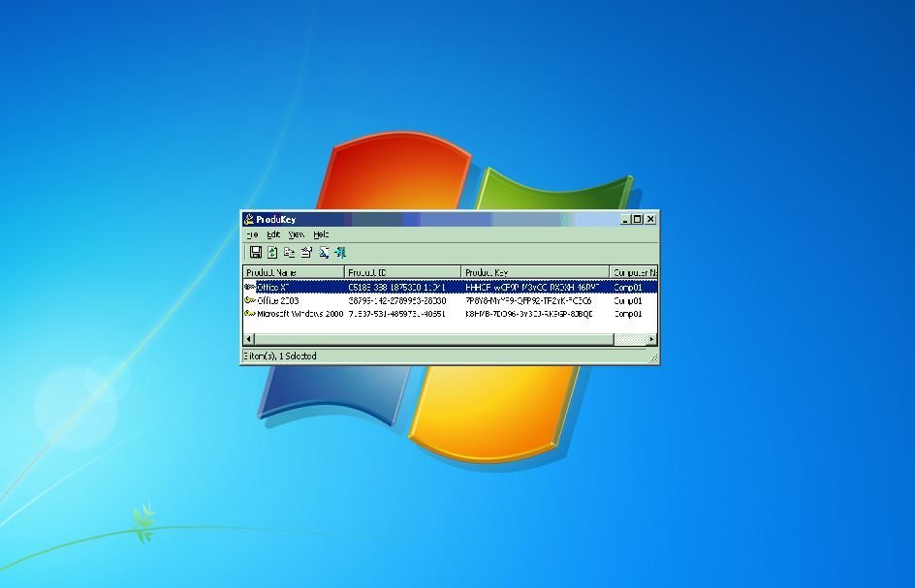This screenshot has height=588, width=915.
Task: Click the key icon beside Microsoft Windows 2000
Action: [x=250, y=313]
